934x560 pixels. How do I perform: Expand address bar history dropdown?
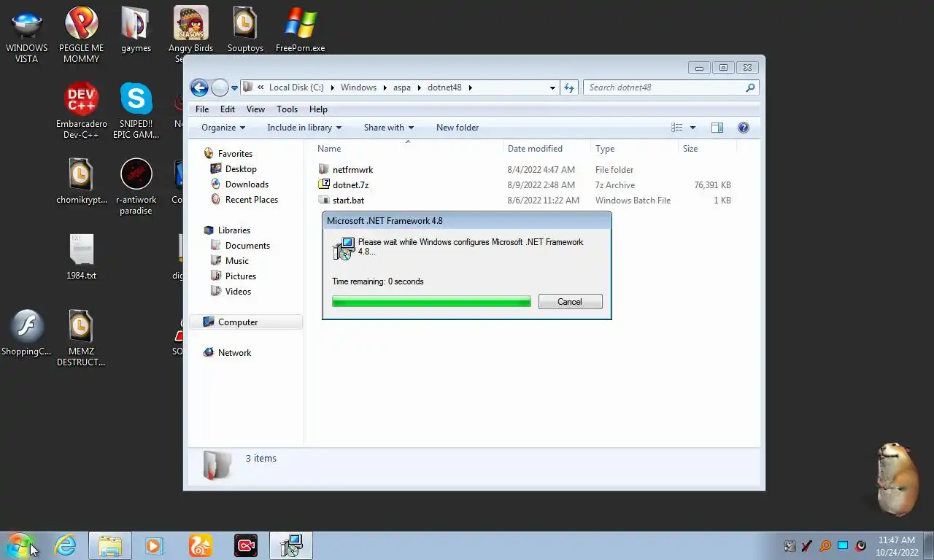point(552,87)
